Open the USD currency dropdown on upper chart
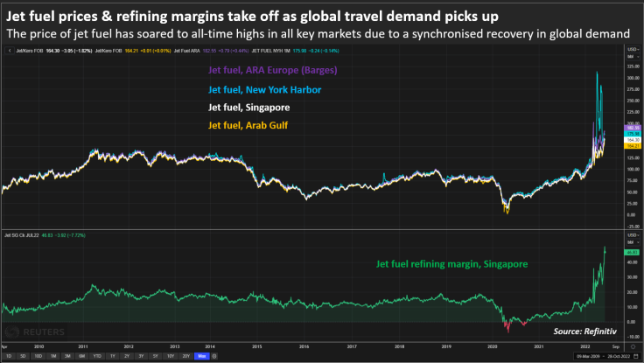This screenshot has height=363, width=644. [x=633, y=49]
